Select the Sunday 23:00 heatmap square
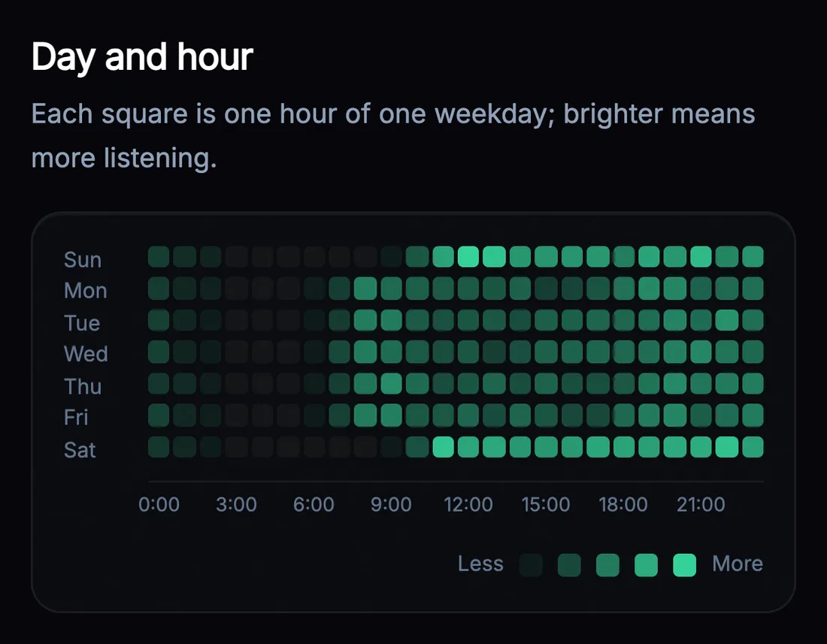Image resolution: width=827 pixels, height=644 pixels. 753,257
